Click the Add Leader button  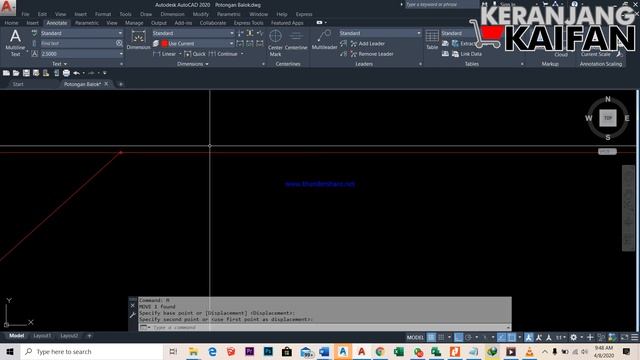click(368, 44)
